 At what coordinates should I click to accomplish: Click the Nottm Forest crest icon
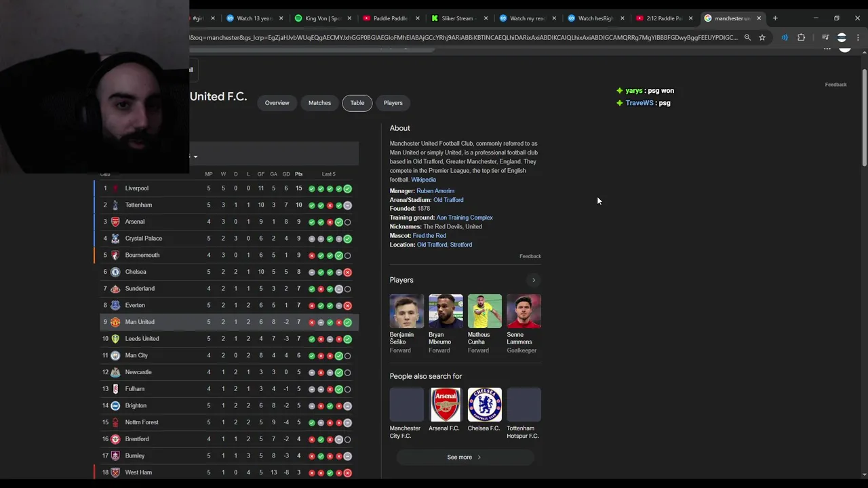click(x=115, y=422)
